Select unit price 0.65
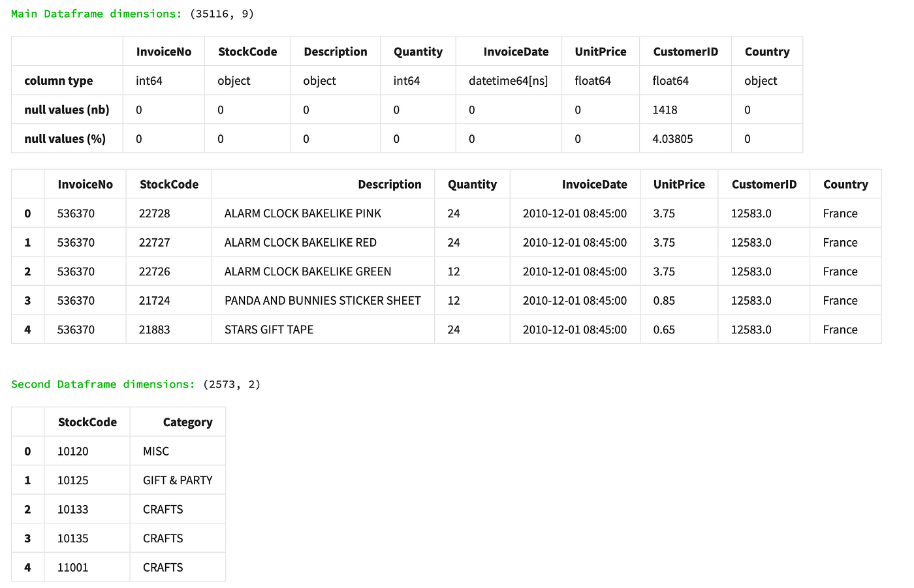 665,330
